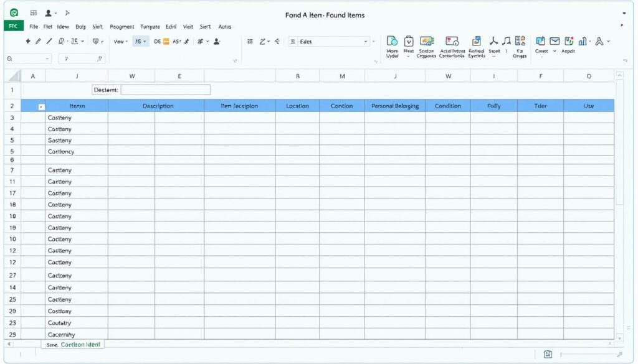Click the left-pointing icon after Z dropdown
Image resolution: width=638 pixels, height=364 pixels.
coord(277,42)
